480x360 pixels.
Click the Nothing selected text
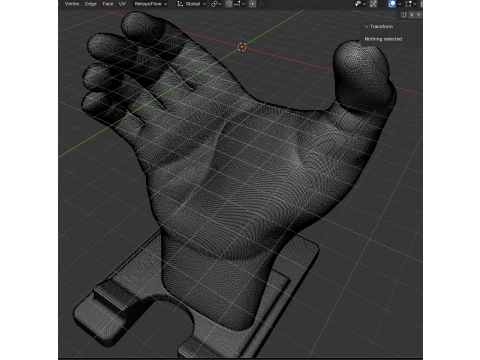pos(383,39)
